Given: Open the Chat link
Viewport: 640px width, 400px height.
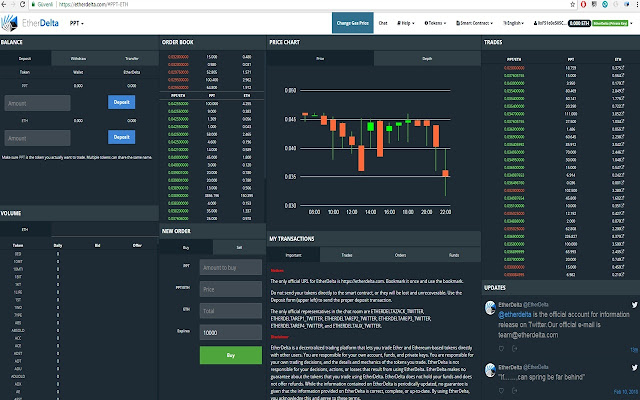Looking at the screenshot, I should 383,23.
